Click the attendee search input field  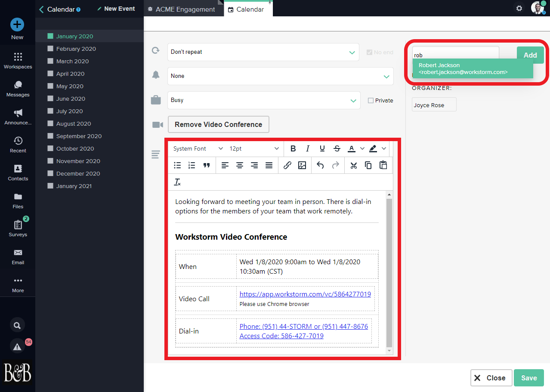pos(455,55)
